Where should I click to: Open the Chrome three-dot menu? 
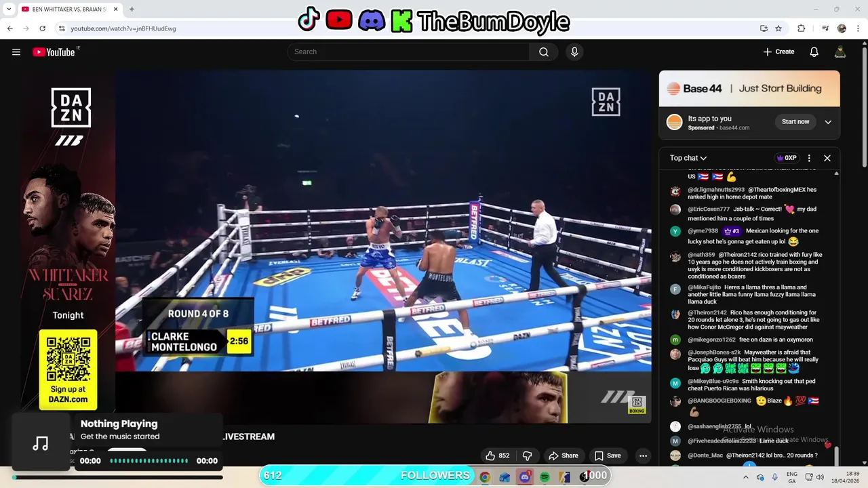(858, 28)
